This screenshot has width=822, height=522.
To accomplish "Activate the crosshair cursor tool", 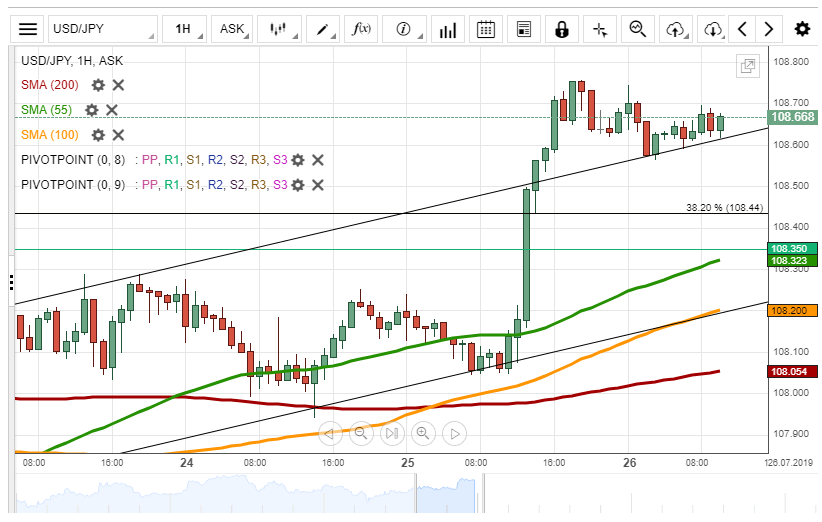I will (x=600, y=29).
